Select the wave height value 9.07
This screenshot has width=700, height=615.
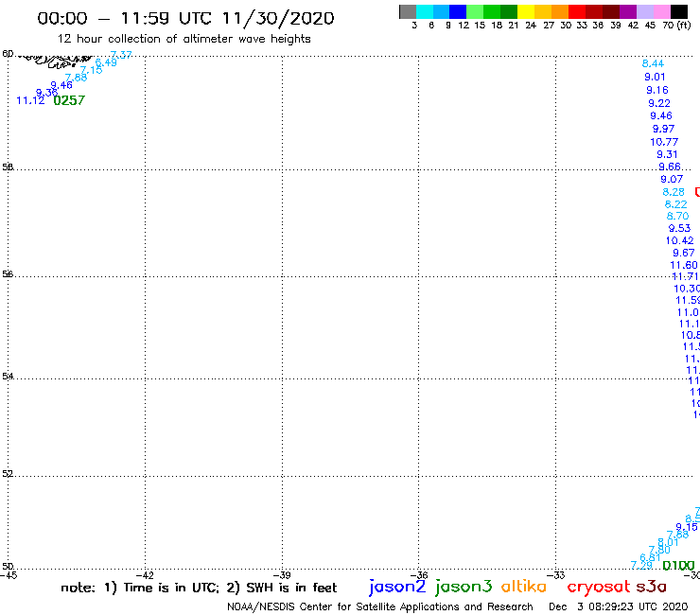tap(672, 179)
